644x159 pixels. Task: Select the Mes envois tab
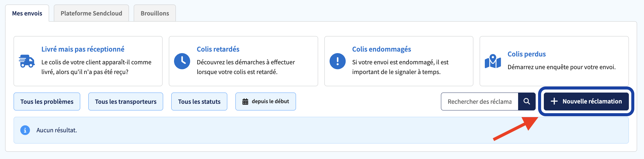pyautogui.click(x=27, y=13)
